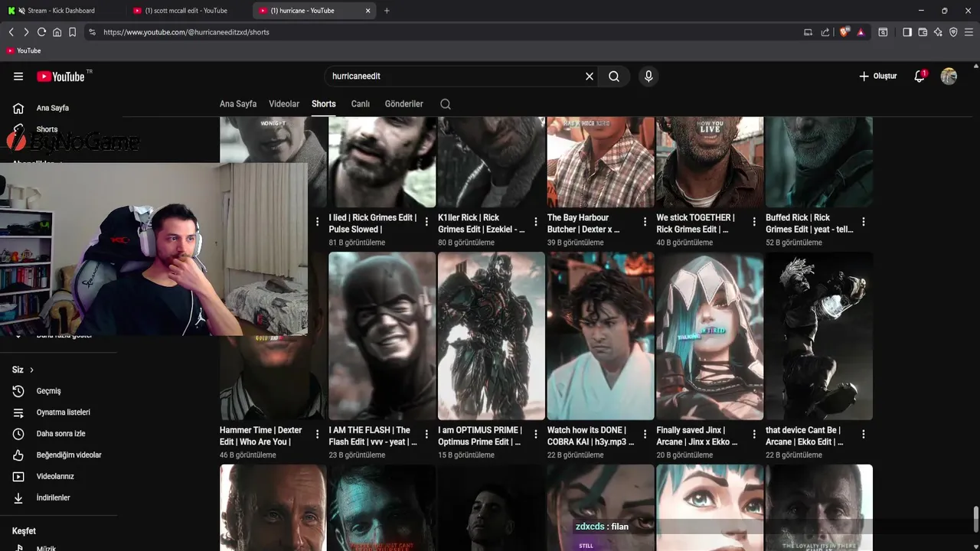Open a new browser tab
The height and width of the screenshot is (551, 980).
(387, 11)
